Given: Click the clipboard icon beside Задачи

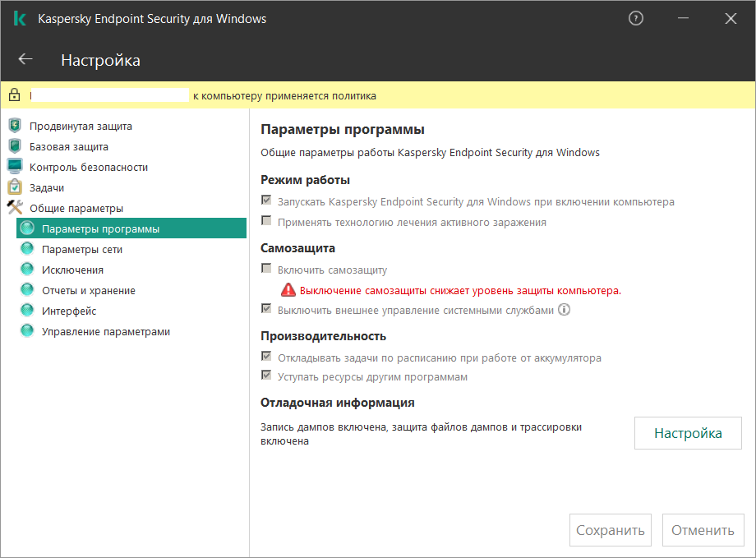Looking at the screenshot, I should [14, 187].
